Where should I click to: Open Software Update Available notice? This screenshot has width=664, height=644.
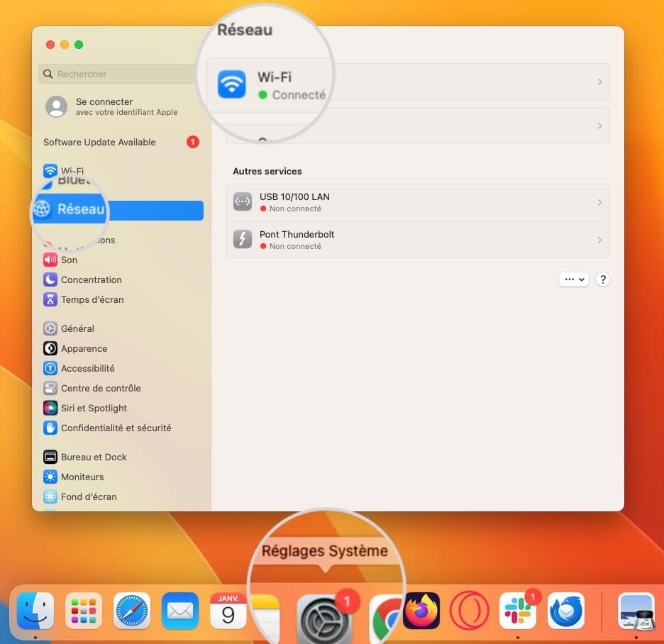tap(121, 142)
